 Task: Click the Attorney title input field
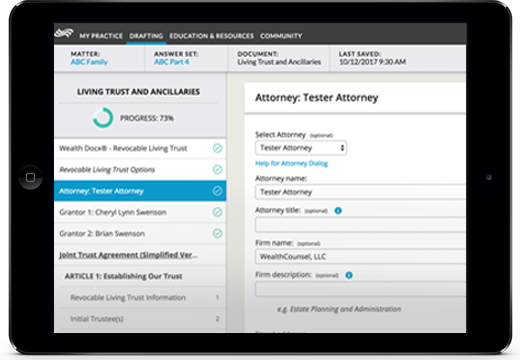[x=360, y=224]
